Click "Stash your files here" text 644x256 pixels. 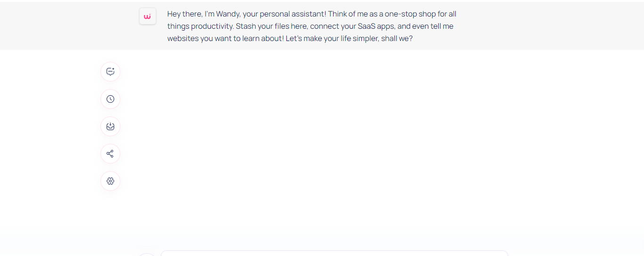pos(271,26)
